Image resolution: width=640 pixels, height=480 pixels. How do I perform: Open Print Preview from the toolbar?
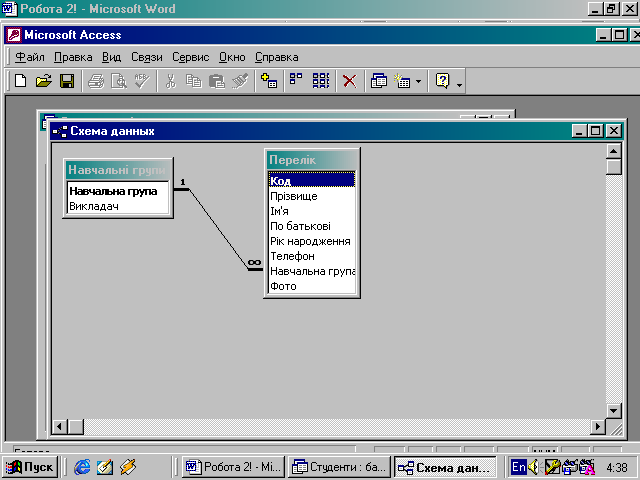[119, 81]
